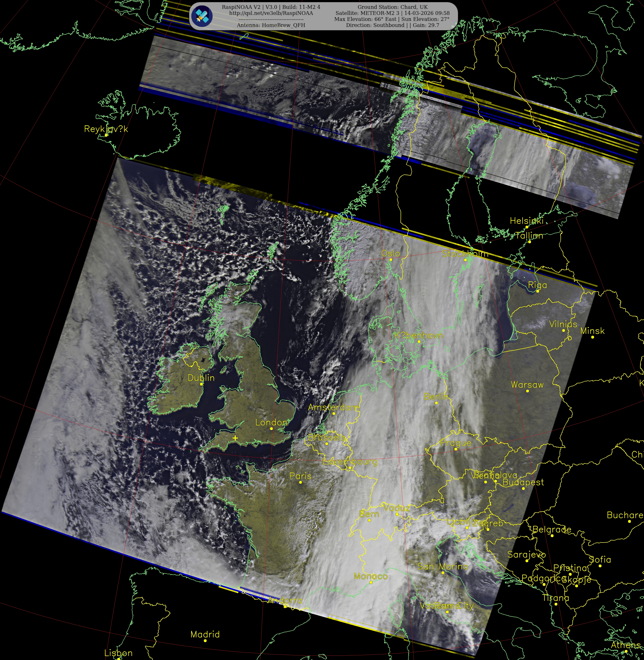Click the Berlin map label

[x=436, y=396]
